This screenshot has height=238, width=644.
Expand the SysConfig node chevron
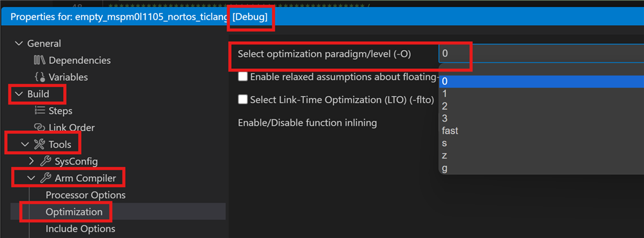pos(32,161)
